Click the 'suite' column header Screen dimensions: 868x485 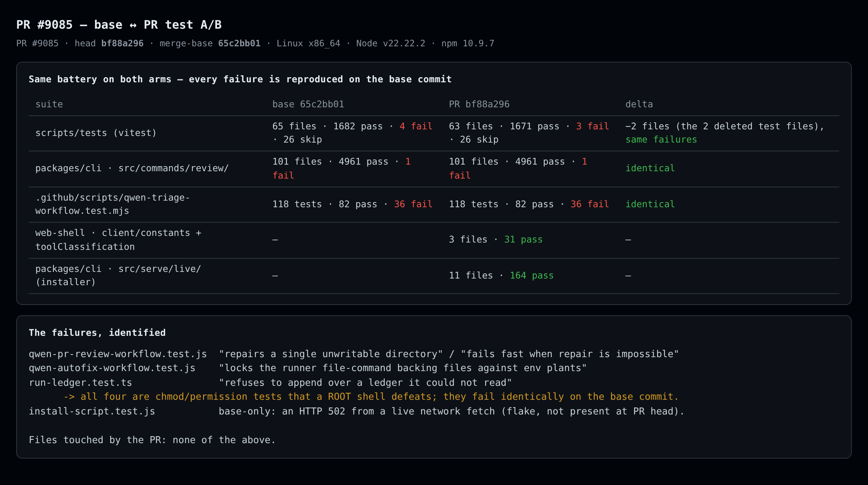(x=49, y=104)
